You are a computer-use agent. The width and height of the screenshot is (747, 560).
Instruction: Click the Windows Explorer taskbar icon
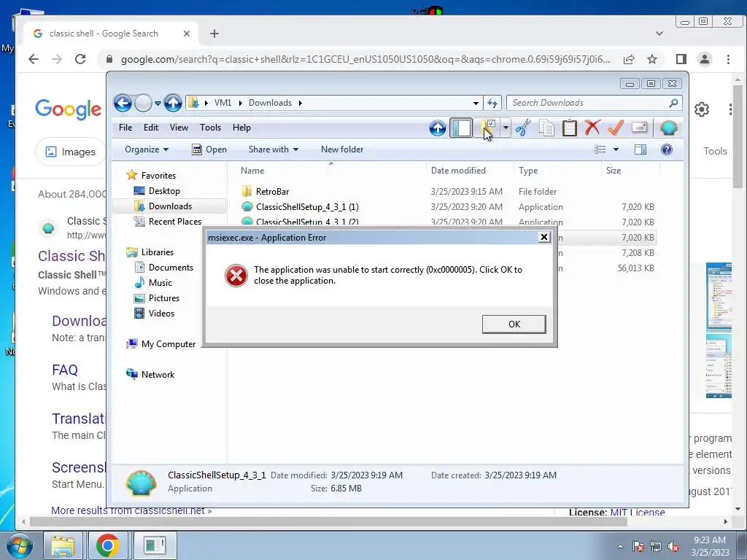pyautogui.click(x=63, y=545)
